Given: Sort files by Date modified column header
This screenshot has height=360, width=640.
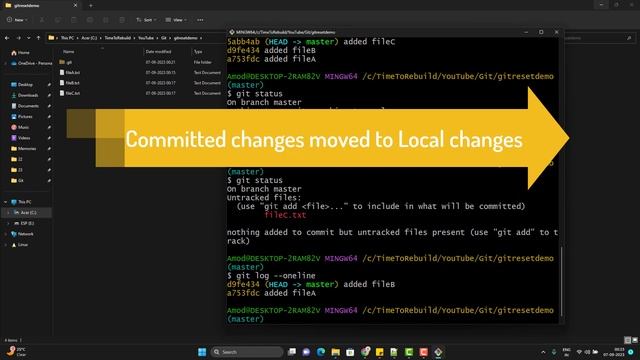Looking at the screenshot, I should tap(158, 51).
